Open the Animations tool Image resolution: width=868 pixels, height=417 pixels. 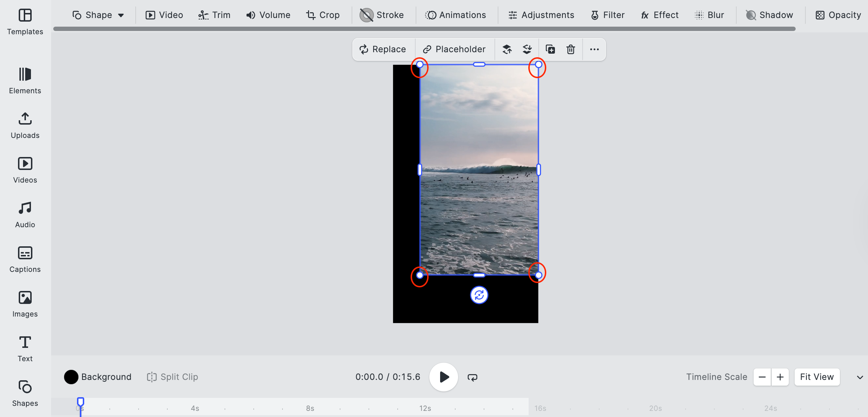point(456,15)
